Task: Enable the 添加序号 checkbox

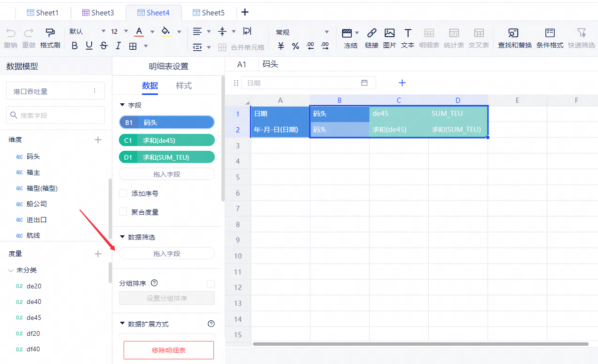Action: click(123, 194)
